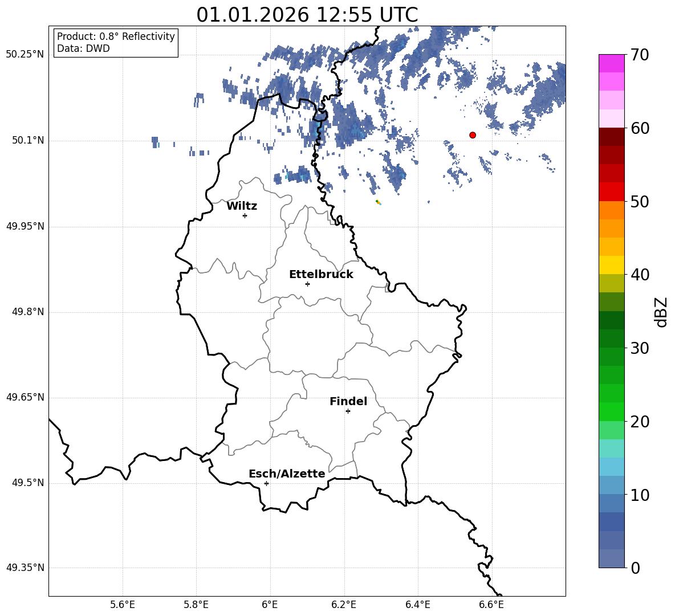This screenshot has height=616, width=675.
Task: Click the 49.8°N latitude label
Action: point(29,312)
